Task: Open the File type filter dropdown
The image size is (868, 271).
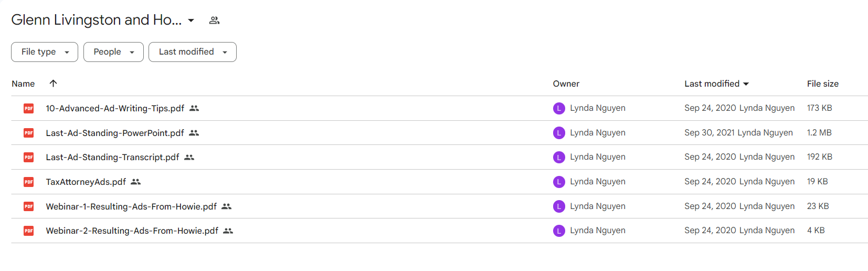Action: pos(45,52)
